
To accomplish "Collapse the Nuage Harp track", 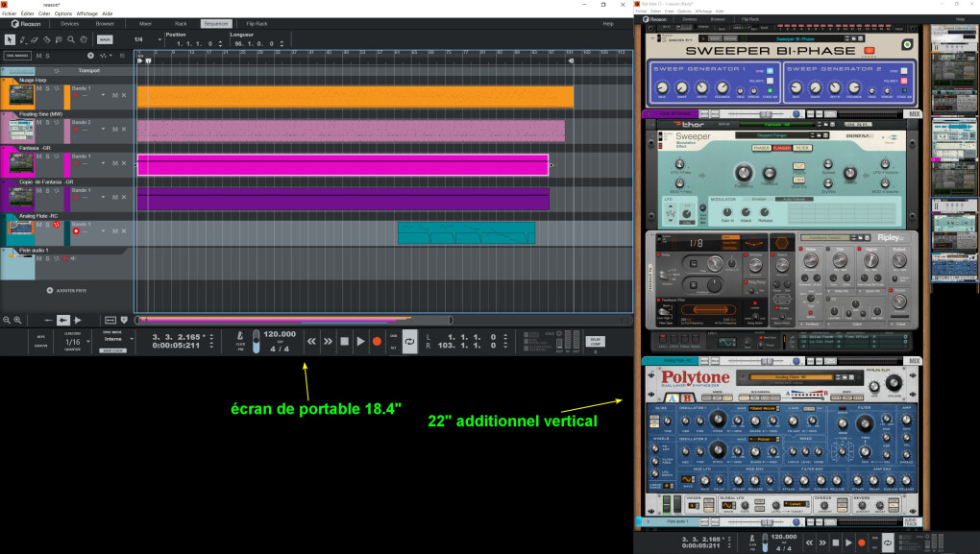I will click(x=5, y=80).
